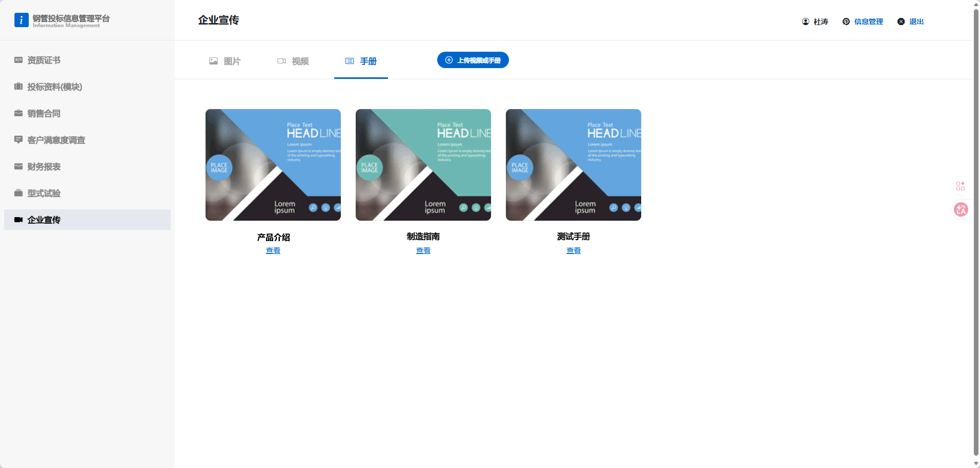This screenshot has width=980, height=468.
Task: Click the manual icon on 手册 tab
Action: (x=350, y=61)
